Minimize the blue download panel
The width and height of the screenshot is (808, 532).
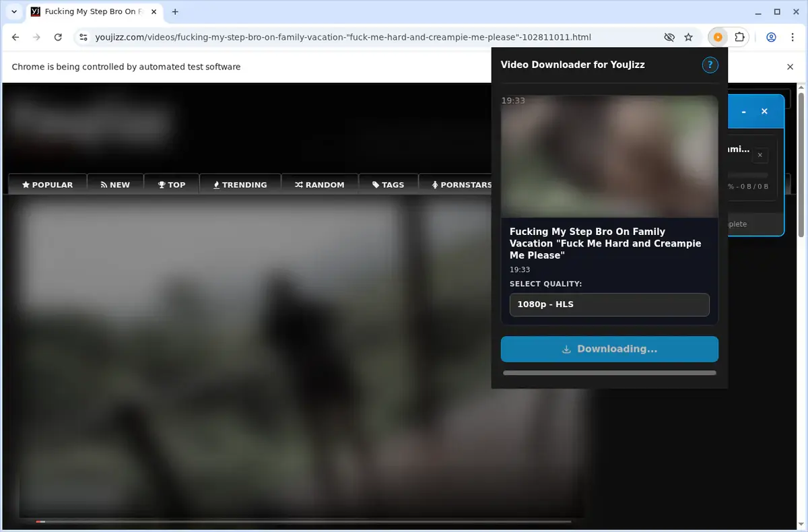(743, 112)
